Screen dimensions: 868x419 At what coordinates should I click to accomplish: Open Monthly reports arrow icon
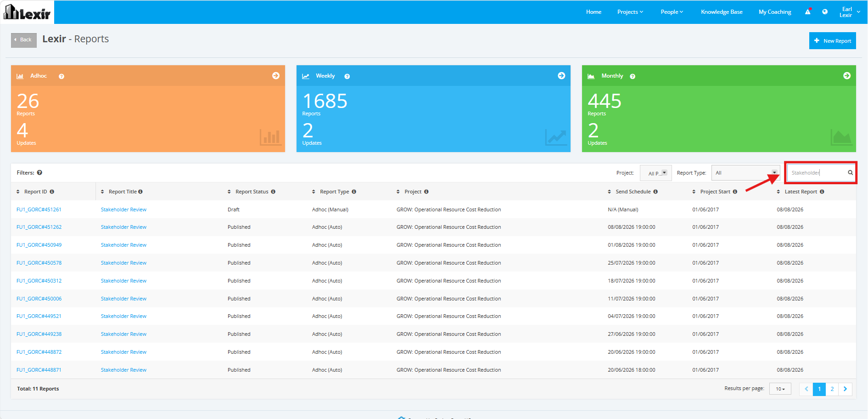tap(847, 76)
